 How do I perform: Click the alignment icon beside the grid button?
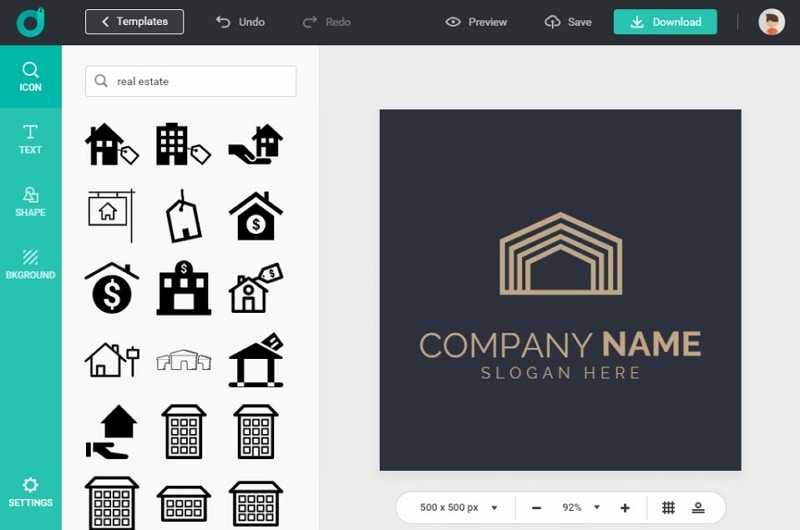click(698, 508)
